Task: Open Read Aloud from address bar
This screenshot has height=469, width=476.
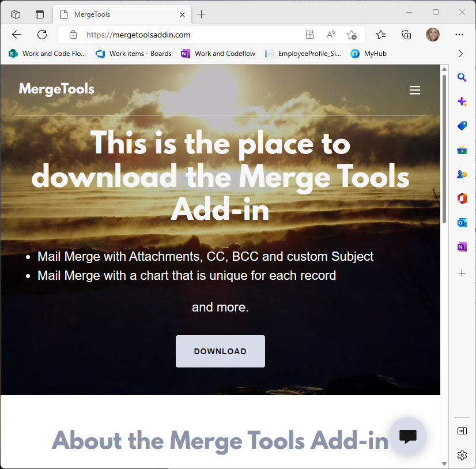Action: pyautogui.click(x=331, y=35)
